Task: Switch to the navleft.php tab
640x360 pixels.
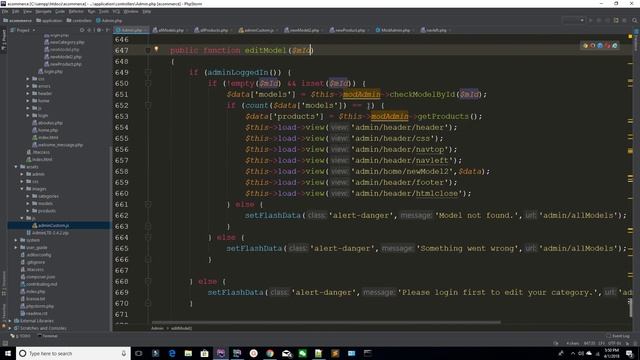Action: 436,30
